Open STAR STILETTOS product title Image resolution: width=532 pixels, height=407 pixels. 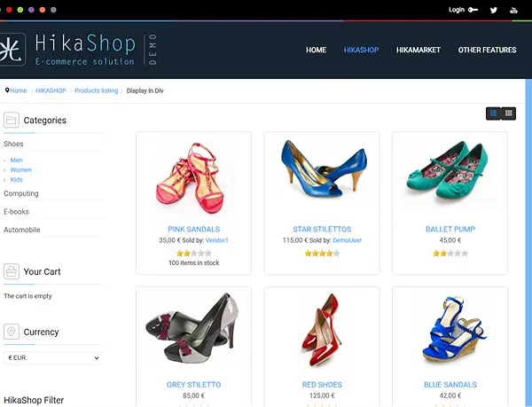point(322,230)
